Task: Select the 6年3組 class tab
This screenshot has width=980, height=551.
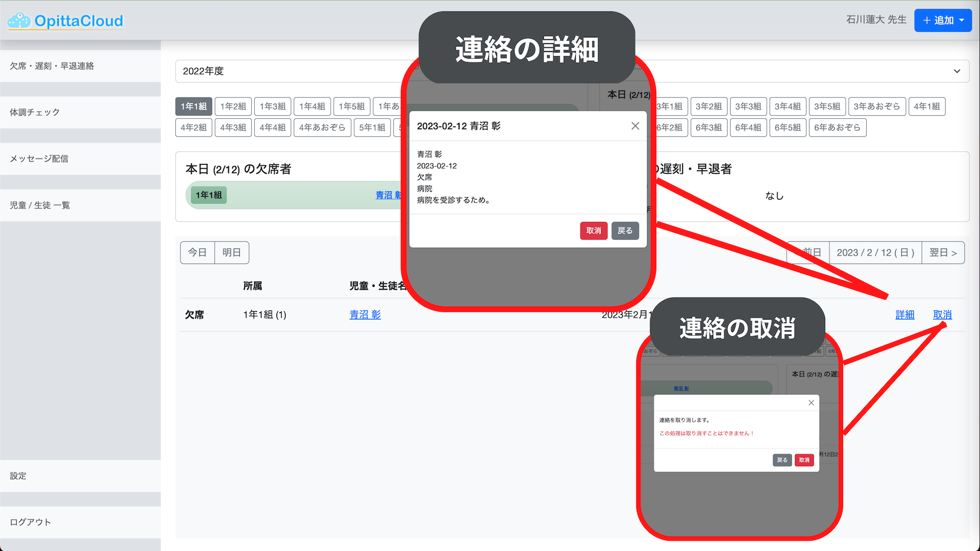Action: point(709,127)
